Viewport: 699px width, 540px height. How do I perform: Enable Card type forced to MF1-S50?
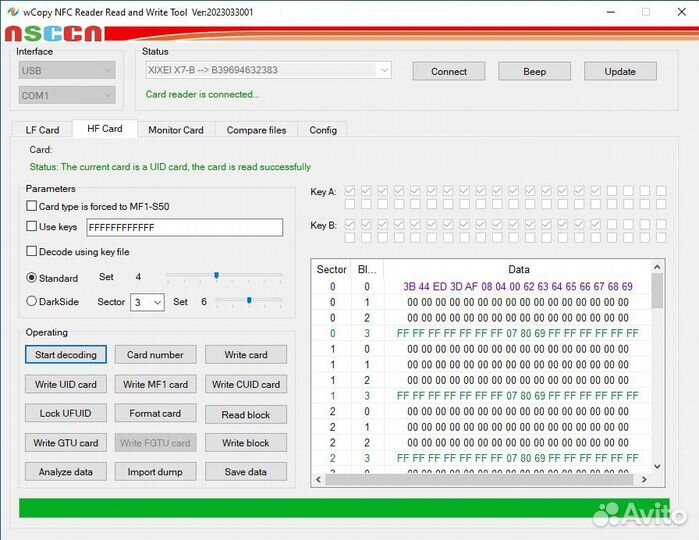(x=32, y=207)
